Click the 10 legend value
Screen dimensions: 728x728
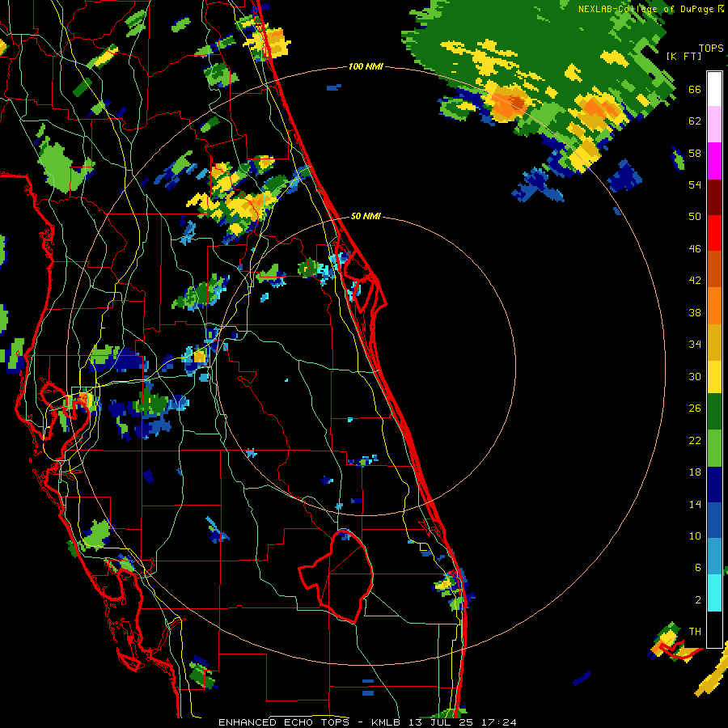tap(695, 535)
